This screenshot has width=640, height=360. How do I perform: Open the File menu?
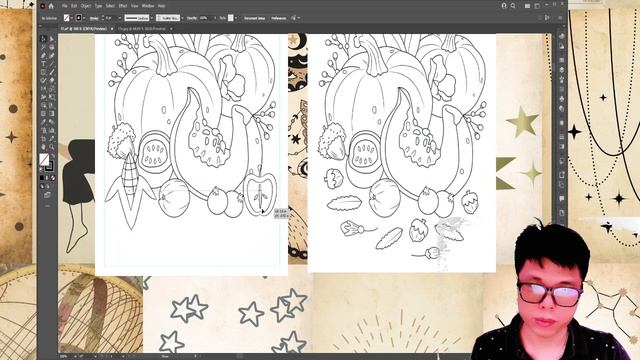point(64,6)
